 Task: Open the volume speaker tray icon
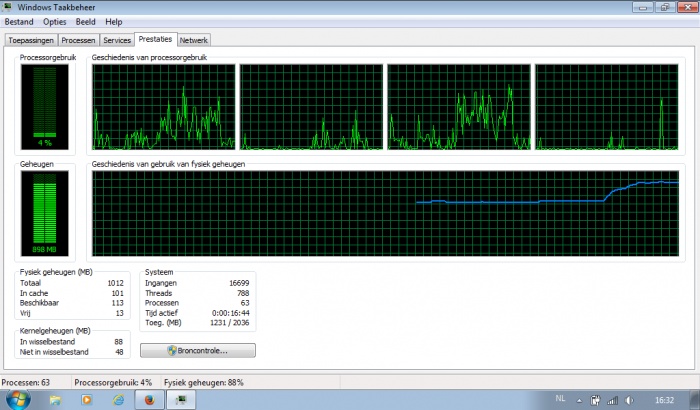(629, 400)
